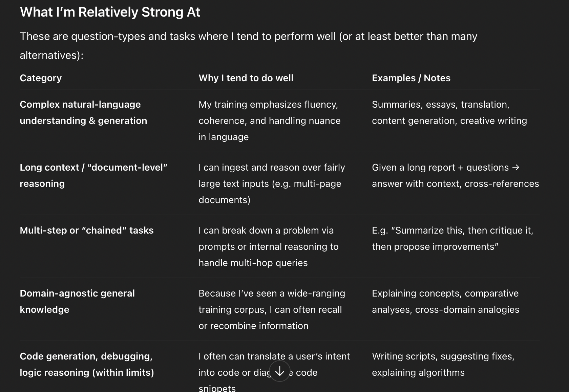Click the scroll-to-bottom arrow button
This screenshot has height=392, width=569.
pyautogui.click(x=280, y=371)
